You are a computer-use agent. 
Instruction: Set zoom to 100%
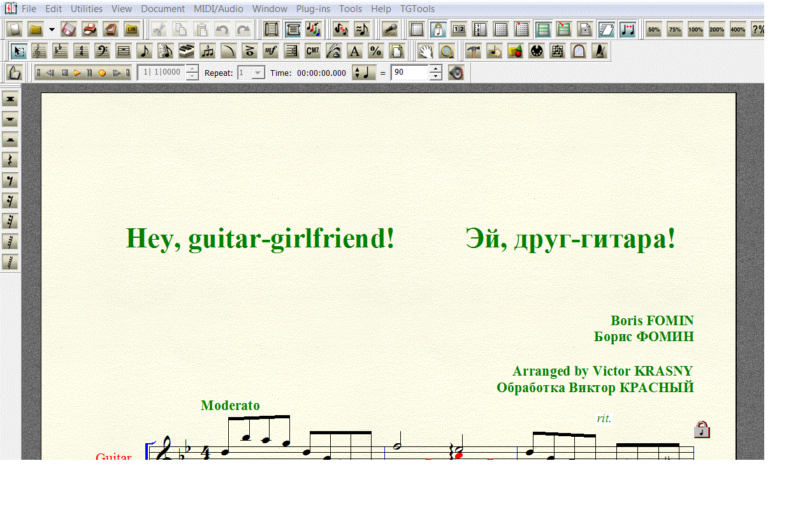tap(696, 29)
